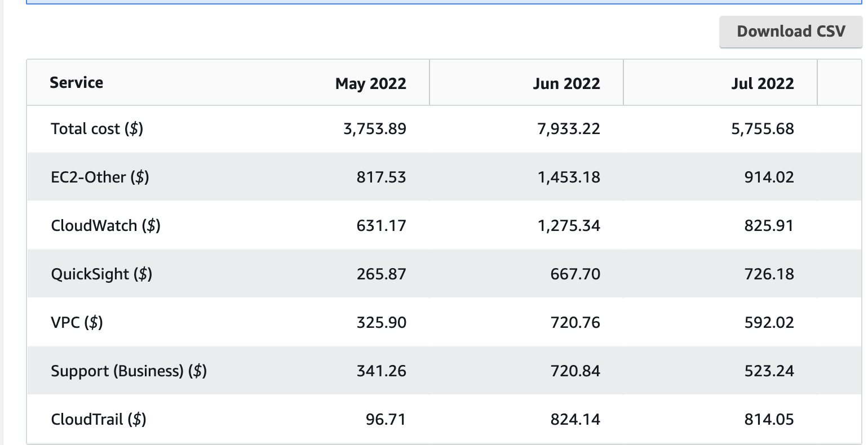Click QuickSight June cost 667.70

point(576,274)
